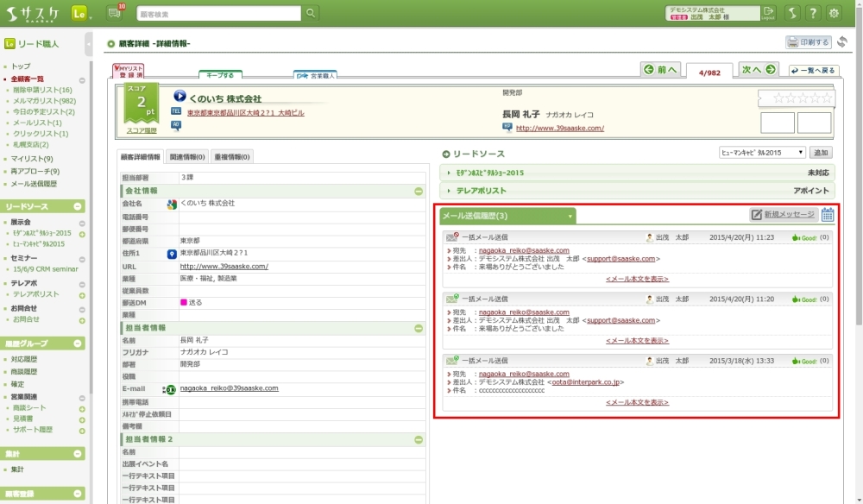Set rating with the fifth star
The width and height of the screenshot is (863, 504).
coord(826,98)
